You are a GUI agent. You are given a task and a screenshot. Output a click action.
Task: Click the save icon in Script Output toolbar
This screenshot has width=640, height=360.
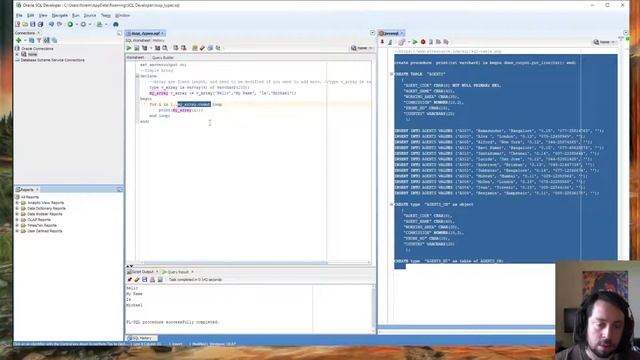[x=145, y=280]
